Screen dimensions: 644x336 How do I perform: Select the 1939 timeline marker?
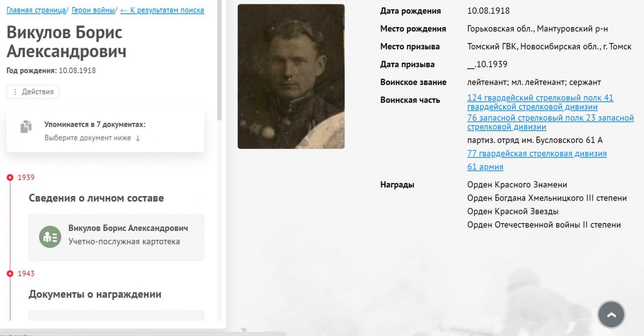click(10, 177)
